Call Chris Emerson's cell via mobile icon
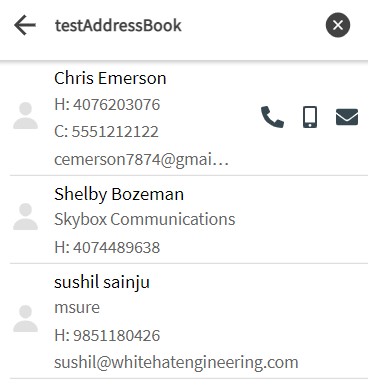 tap(310, 117)
